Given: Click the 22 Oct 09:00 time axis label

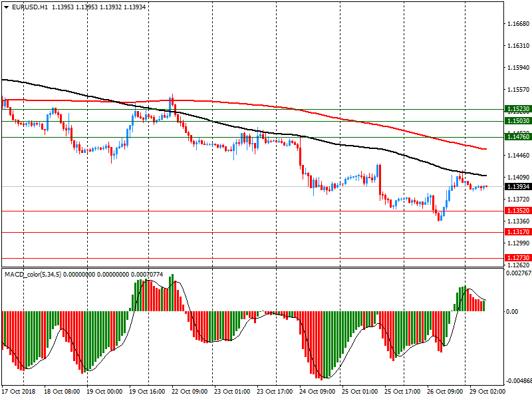Looking at the screenshot, I should pyautogui.click(x=190, y=392).
